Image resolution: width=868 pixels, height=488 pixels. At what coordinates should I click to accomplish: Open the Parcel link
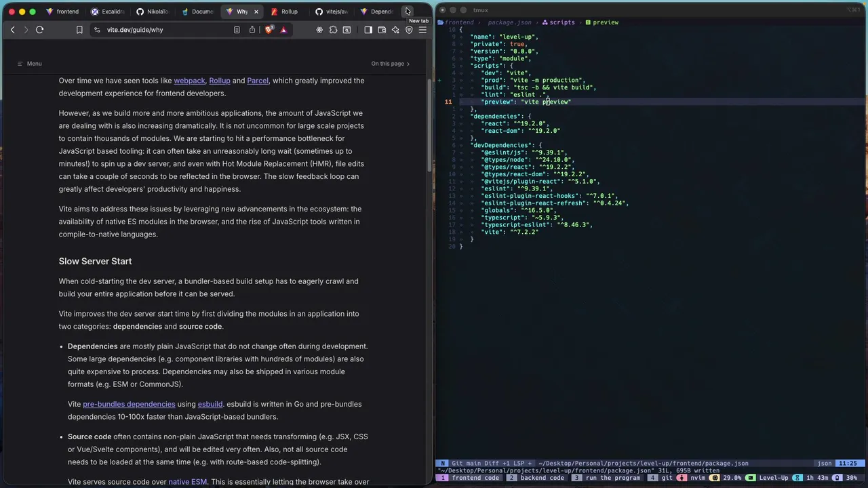tap(258, 81)
